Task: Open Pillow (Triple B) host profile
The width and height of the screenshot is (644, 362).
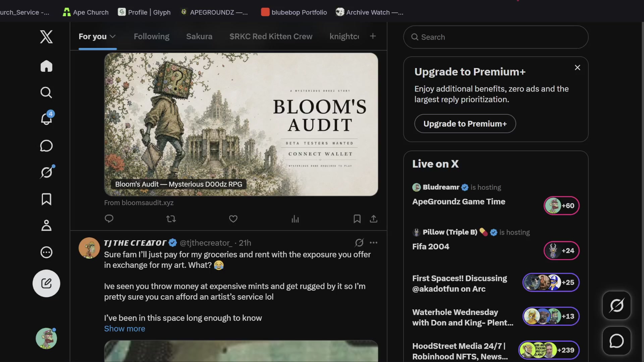Action: coord(449,232)
